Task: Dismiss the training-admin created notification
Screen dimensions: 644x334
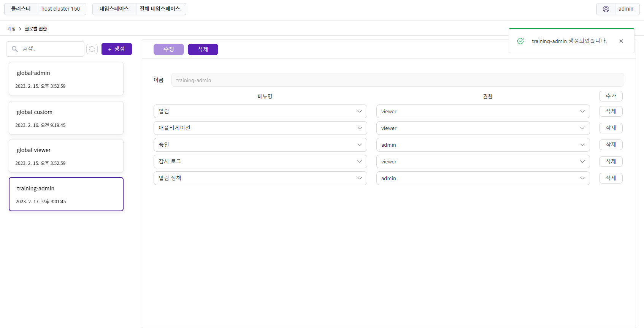Action: pyautogui.click(x=621, y=41)
